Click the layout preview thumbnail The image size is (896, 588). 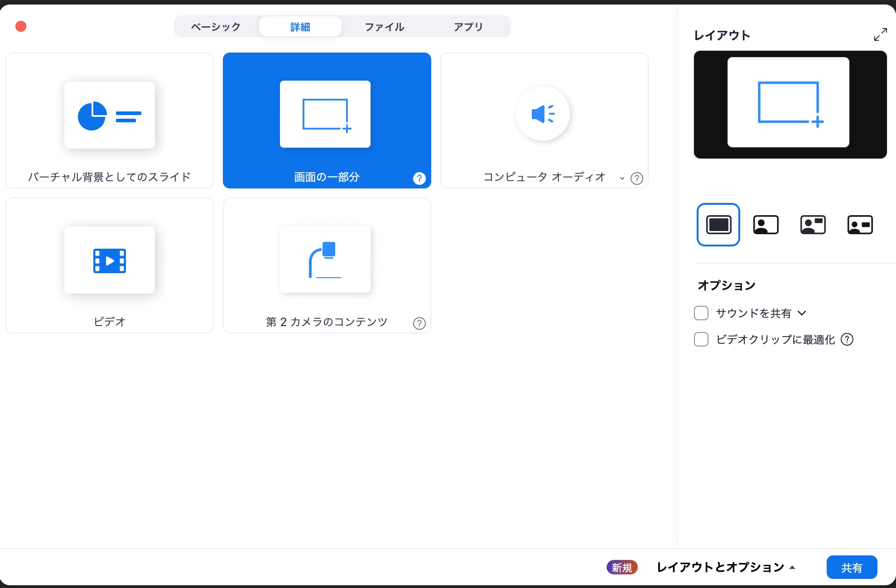790,105
